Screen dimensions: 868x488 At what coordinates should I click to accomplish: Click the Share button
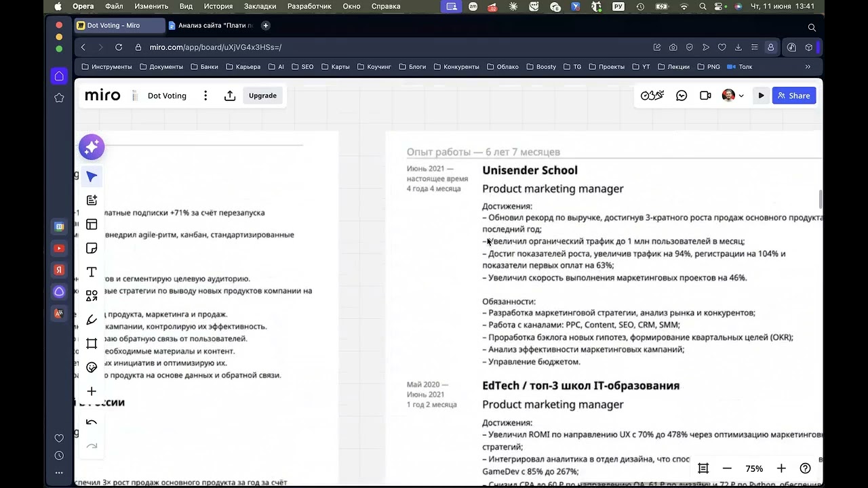(794, 96)
